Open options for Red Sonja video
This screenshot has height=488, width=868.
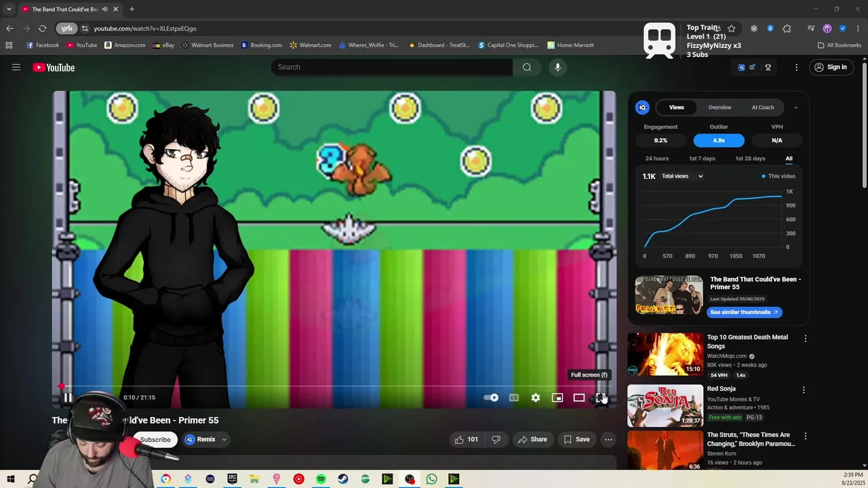tap(804, 390)
